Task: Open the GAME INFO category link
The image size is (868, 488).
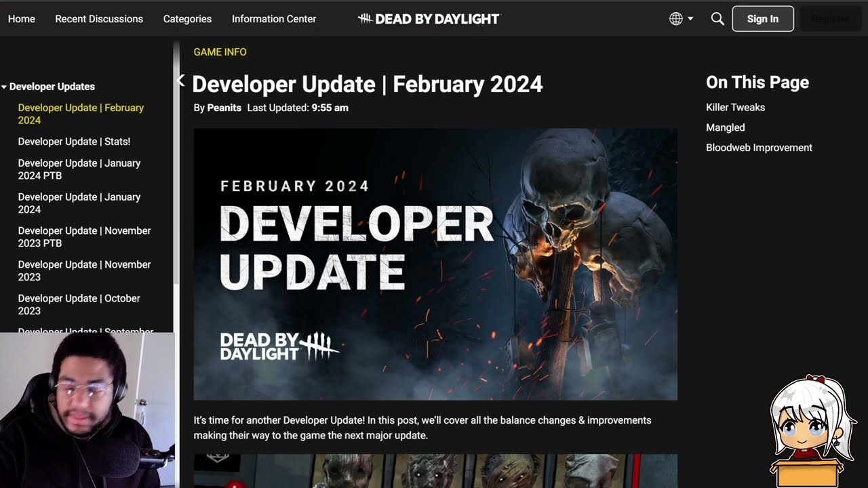Action: click(x=220, y=52)
